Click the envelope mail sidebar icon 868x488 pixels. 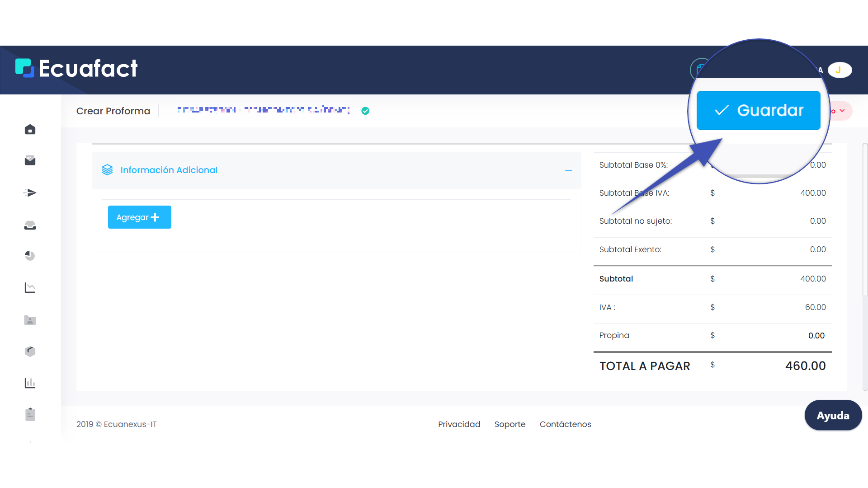click(x=30, y=160)
